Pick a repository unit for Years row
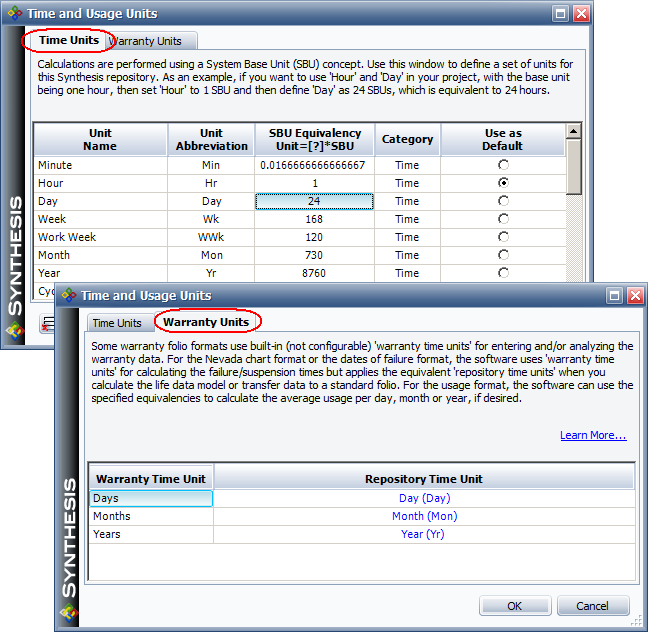 click(x=424, y=534)
